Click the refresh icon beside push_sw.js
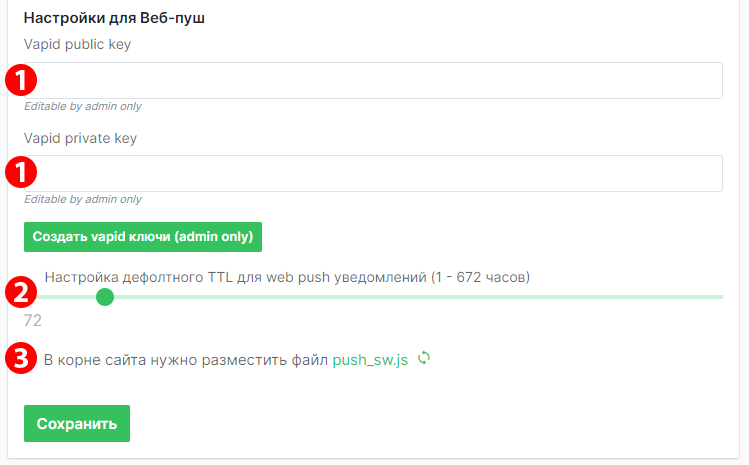 tap(424, 358)
